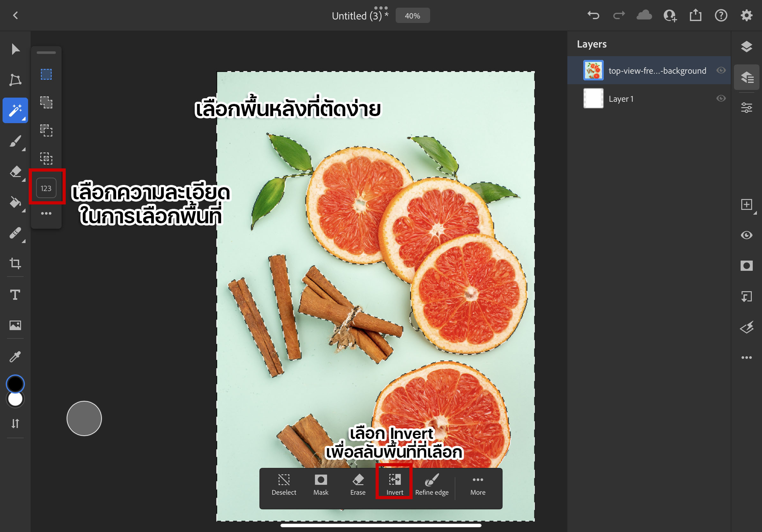Open the layer properties sliders icon
Image resolution: width=762 pixels, height=532 pixels.
[x=746, y=108]
